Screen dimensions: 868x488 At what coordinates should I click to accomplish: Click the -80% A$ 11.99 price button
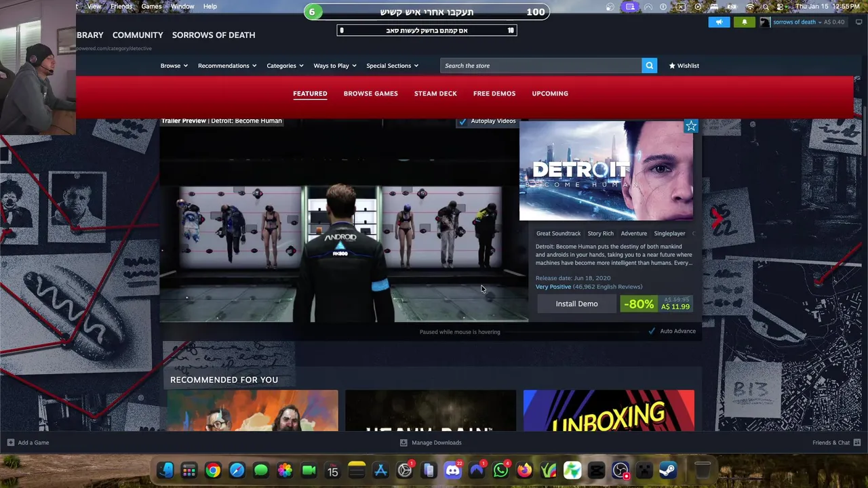tap(656, 304)
